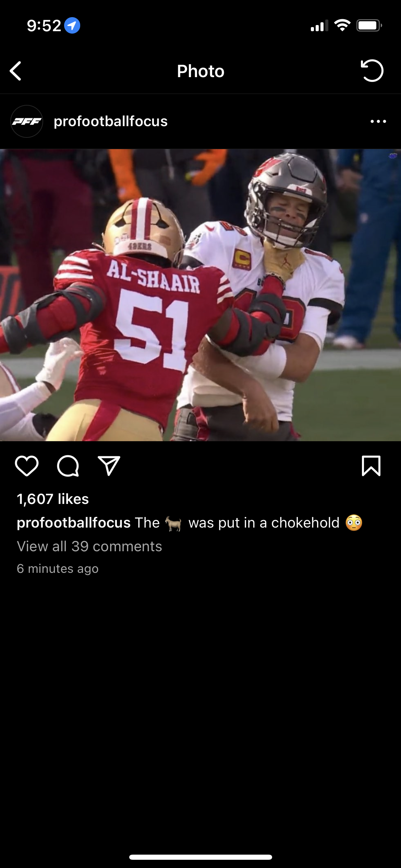Tap the refresh icon in header

coord(372,71)
